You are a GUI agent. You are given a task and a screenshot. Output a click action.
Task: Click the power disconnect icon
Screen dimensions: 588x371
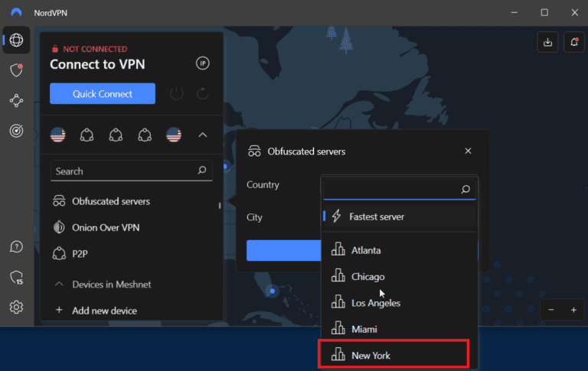[x=177, y=94]
